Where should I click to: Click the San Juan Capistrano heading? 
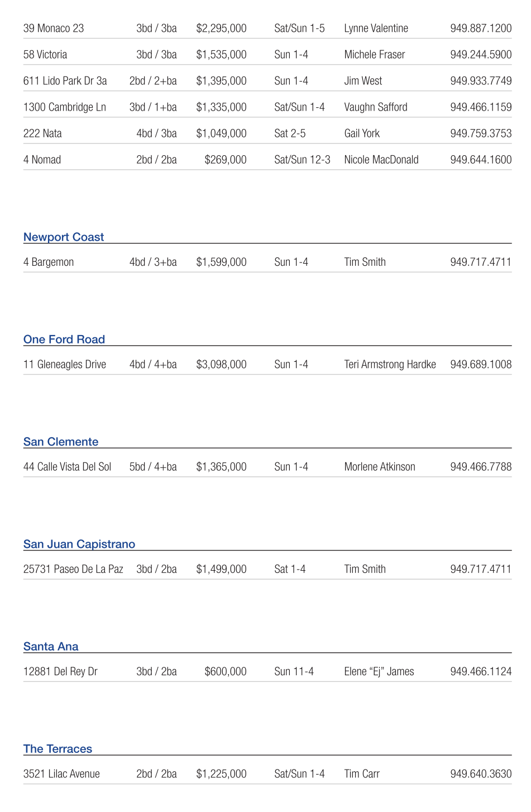coord(79,544)
